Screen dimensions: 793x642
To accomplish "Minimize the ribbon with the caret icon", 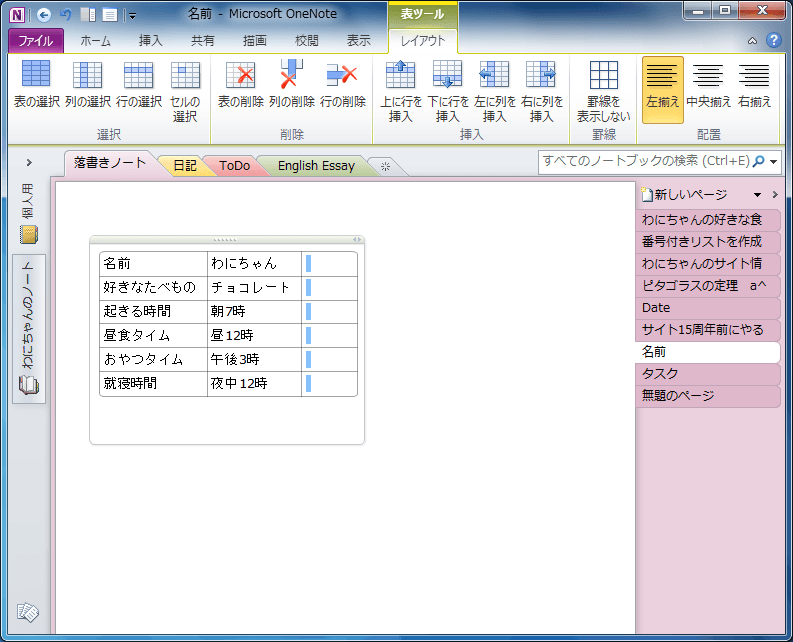I will click(753, 41).
